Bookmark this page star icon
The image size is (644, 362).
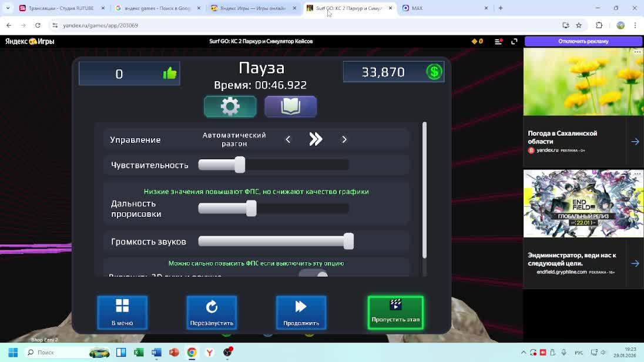(x=579, y=25)
